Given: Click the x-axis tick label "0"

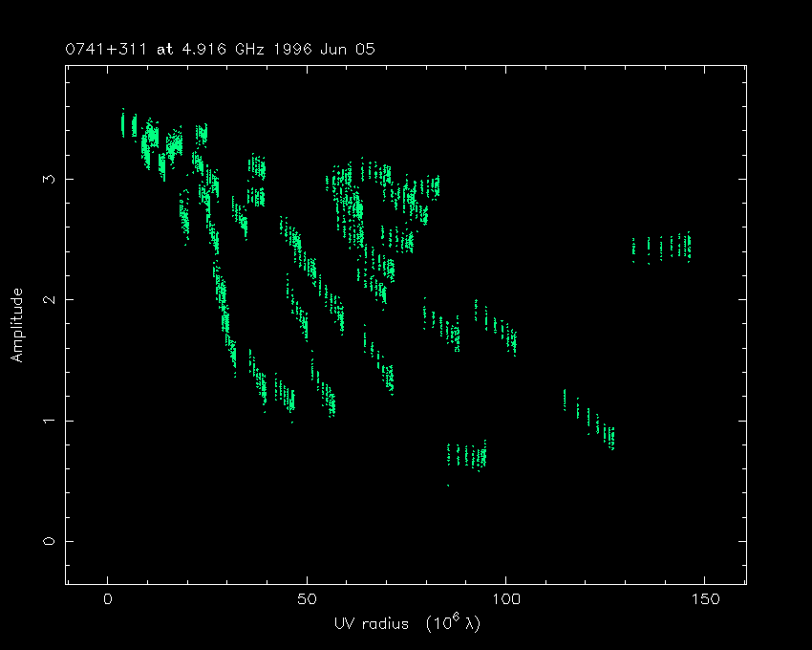Looking at the screenshot, I should [108, 600].
